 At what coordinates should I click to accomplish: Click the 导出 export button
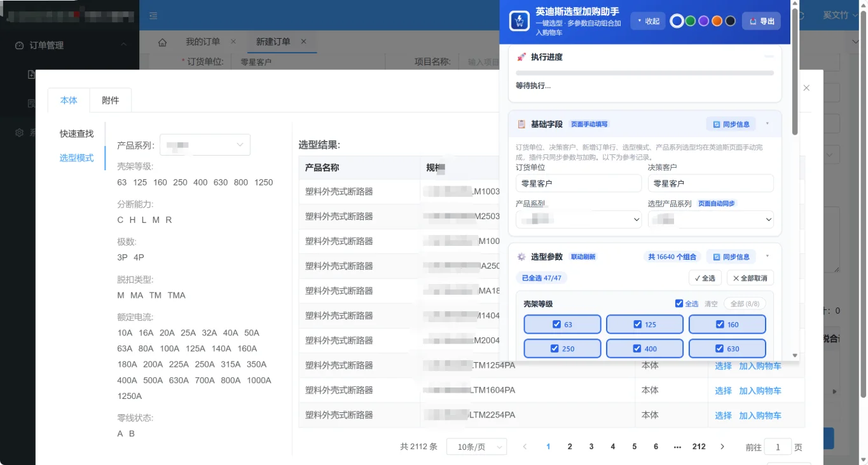pyautogui.click(x=761, y=21)
